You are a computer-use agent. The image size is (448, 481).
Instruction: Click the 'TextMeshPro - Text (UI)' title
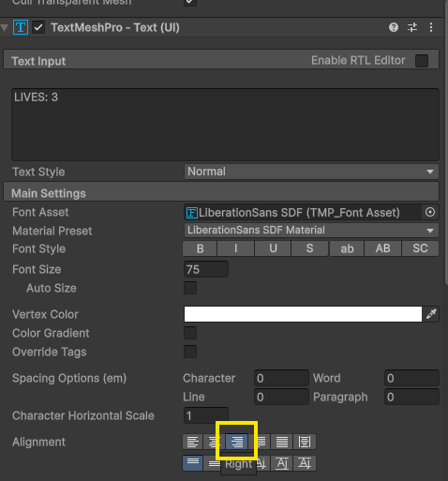pyautogui.click(x=115, y=27)
